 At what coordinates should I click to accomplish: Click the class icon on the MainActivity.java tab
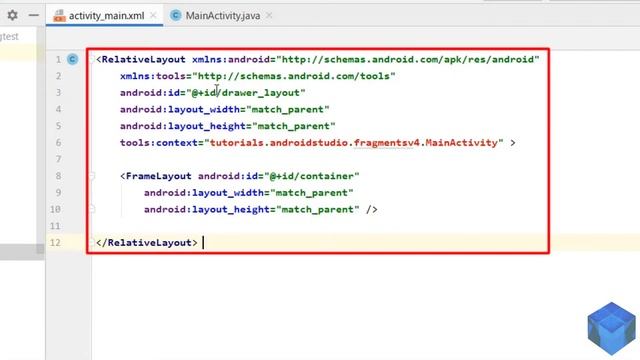pos(176,16)
